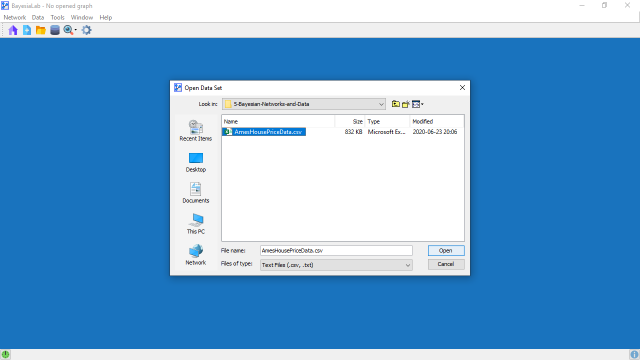Click the 832 KB size cell
Screen dimensions: 640x360
click(353, 132)
